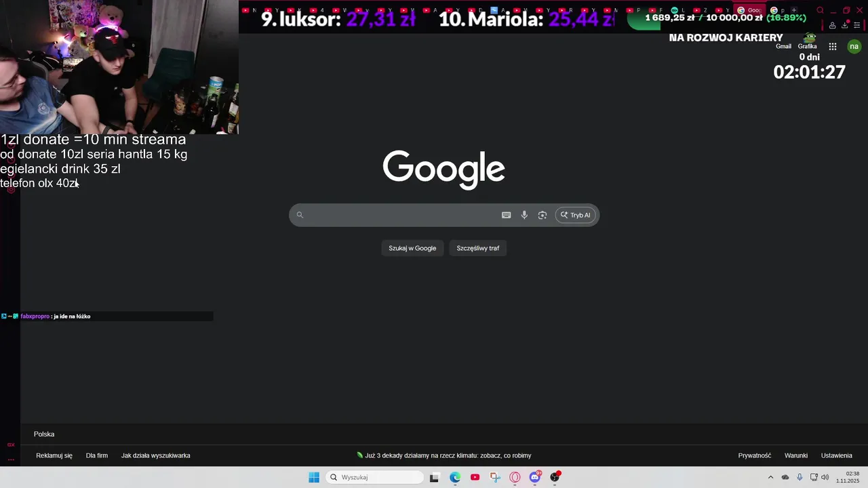The image size is (868, 488).
Task: Open the Gmail link
Action: coord(783,46)
